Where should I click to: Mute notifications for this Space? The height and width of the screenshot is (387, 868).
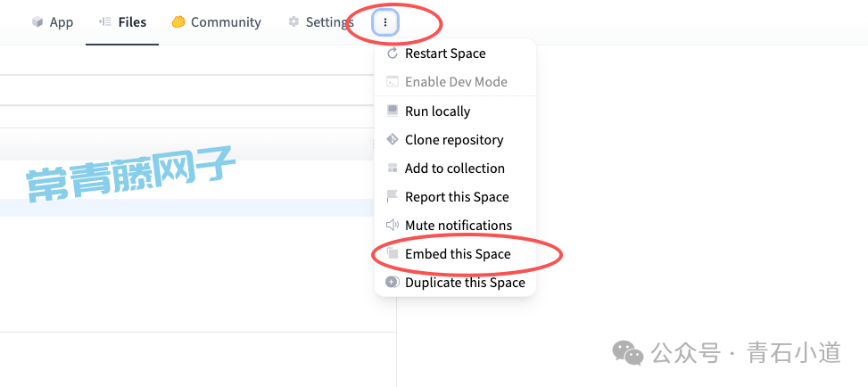tap(459, 226)
